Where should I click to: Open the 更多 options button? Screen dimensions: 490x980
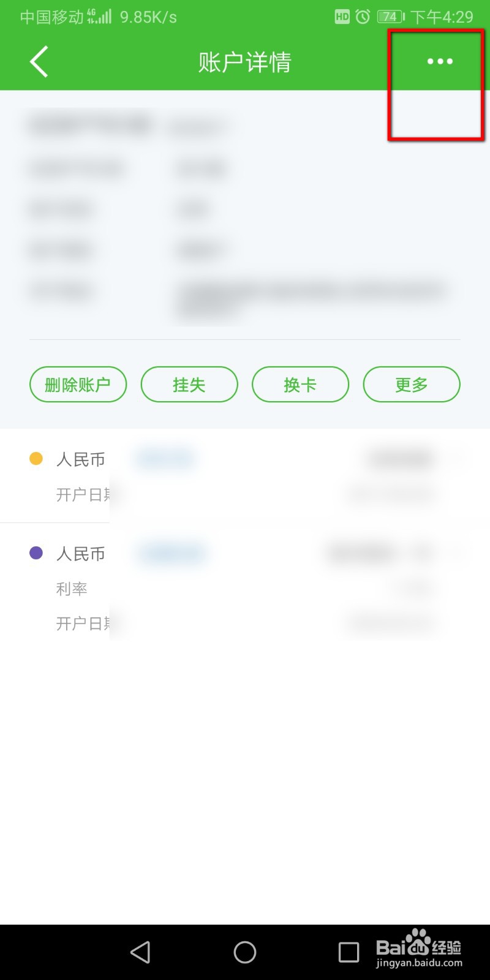pyautogui.click(x=412, y=385)
